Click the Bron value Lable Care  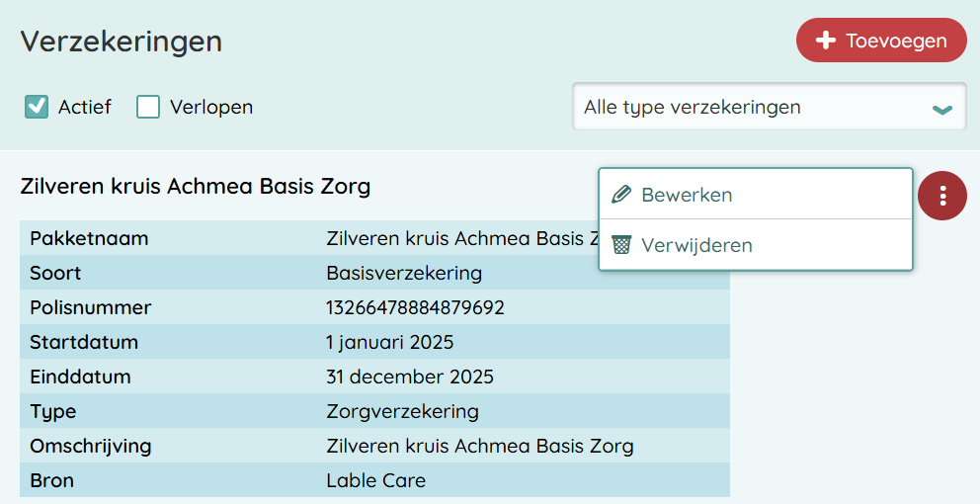click(376, 481)
